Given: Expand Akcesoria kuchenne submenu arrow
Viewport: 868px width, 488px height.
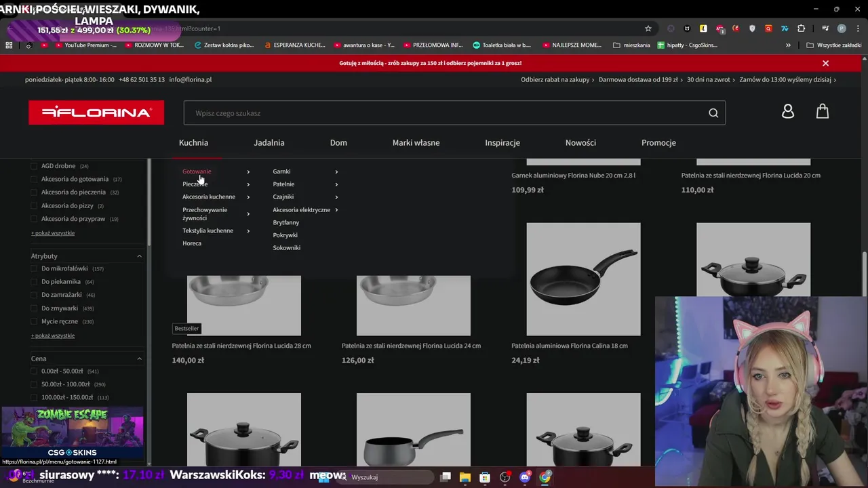Looking at the screenshot, I should [248, 197].
